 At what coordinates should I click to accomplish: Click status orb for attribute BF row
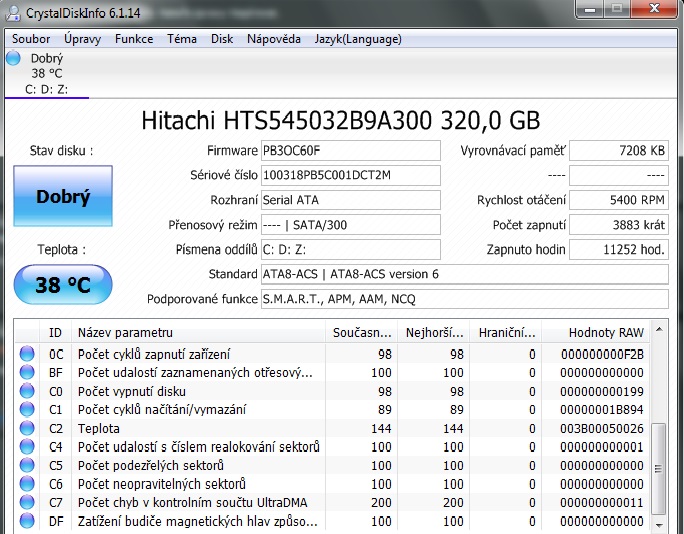tap(27, 372)
